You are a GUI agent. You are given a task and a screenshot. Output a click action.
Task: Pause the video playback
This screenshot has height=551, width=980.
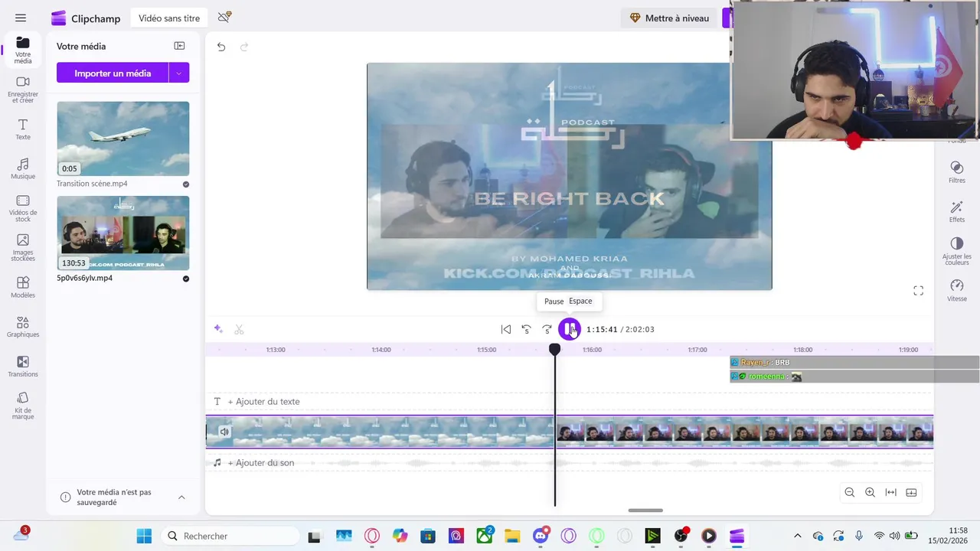click(569, 329)
